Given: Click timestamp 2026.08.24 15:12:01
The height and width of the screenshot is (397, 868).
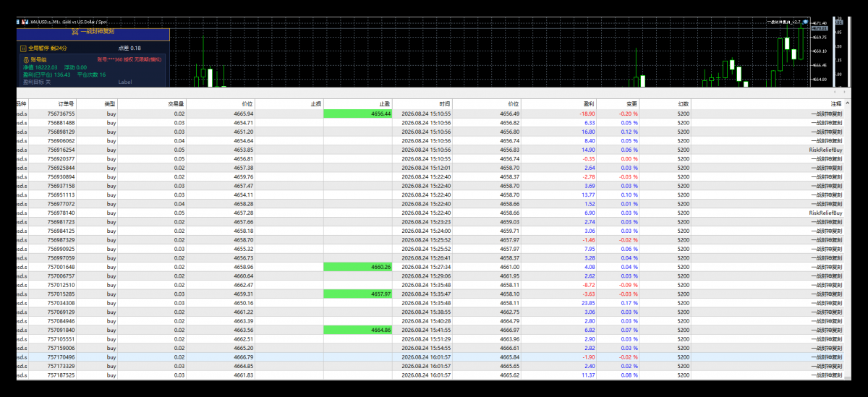Looking at the screenshot, I should click(426, 168).
